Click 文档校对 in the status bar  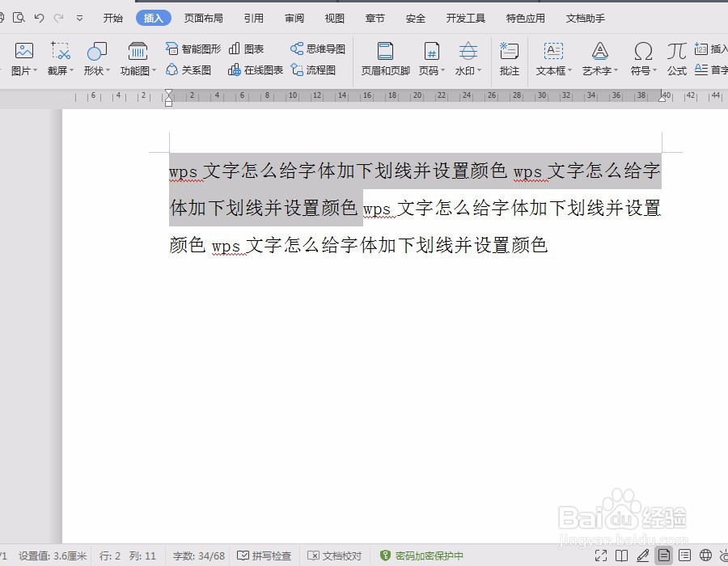(334, 555)
